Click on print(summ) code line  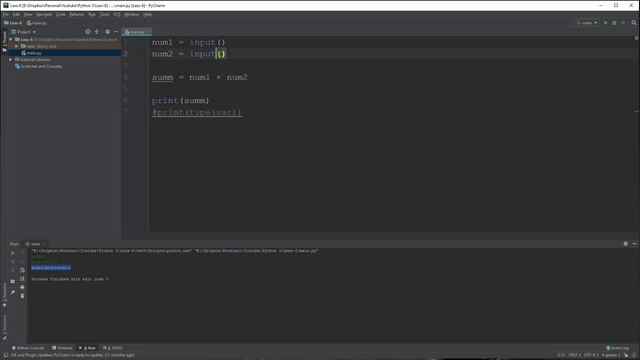click(180, 100)
